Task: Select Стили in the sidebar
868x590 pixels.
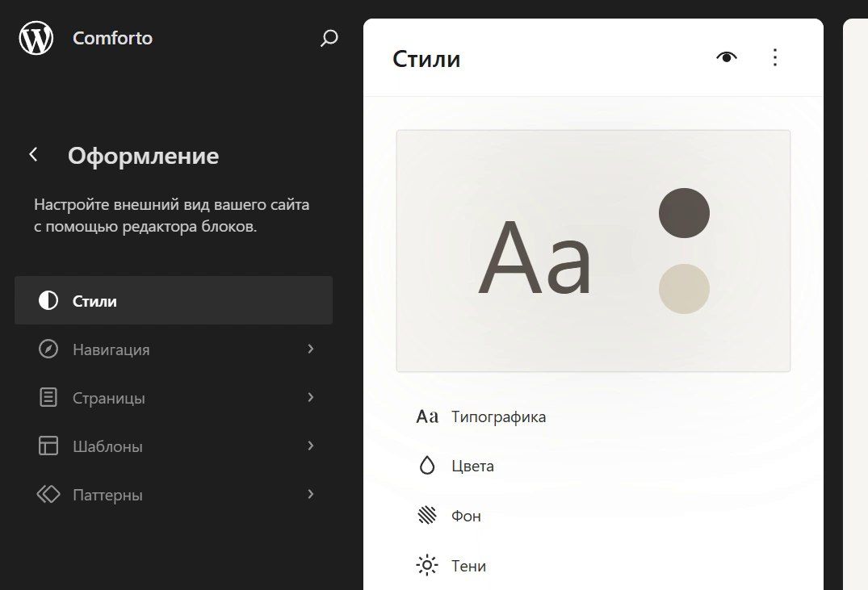Action: click(174, 300)
